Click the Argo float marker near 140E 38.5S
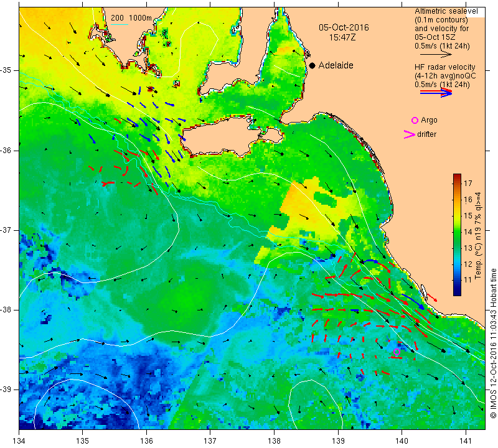498x448 pixels. 397,352
